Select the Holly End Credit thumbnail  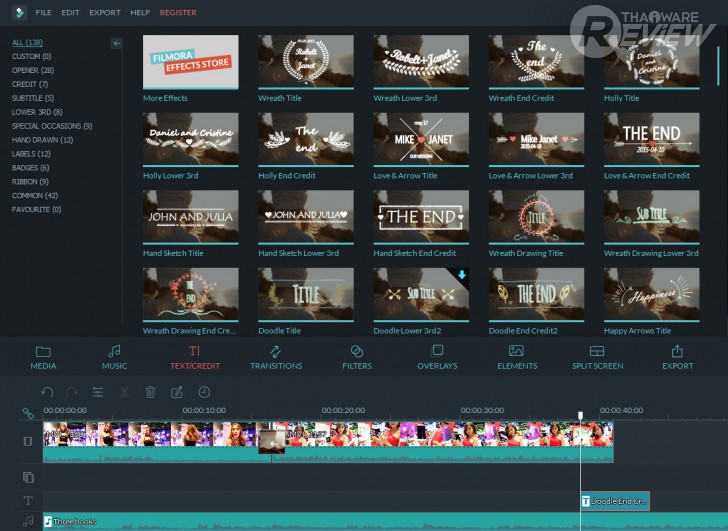[x=306, y=139]
